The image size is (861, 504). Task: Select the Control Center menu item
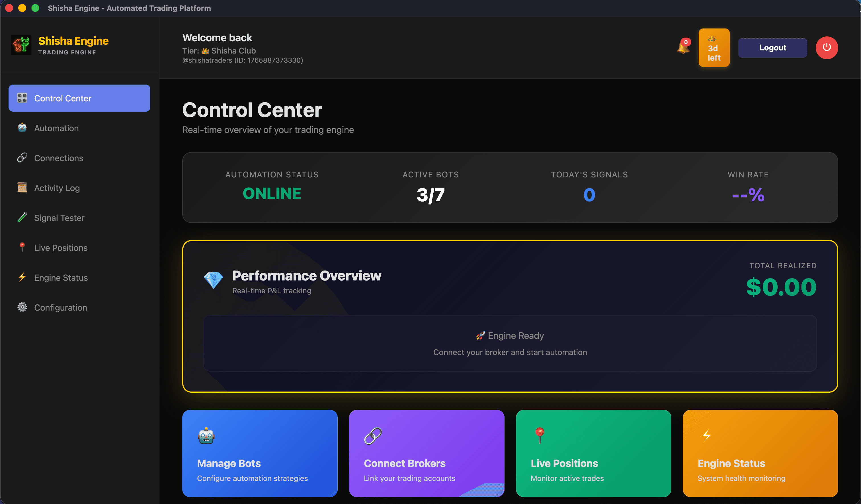(x=79, y=98)
